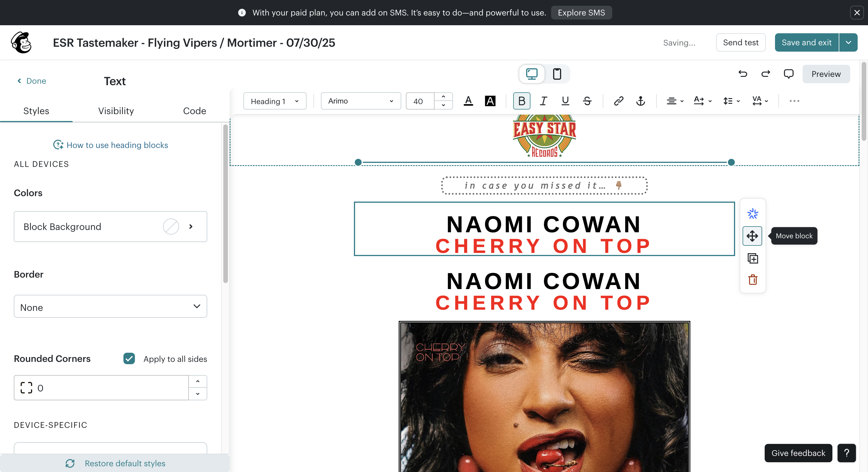Duplicate the selected text block
The width and height of the screenshot is (868, 472).
(x=753, y=258)
